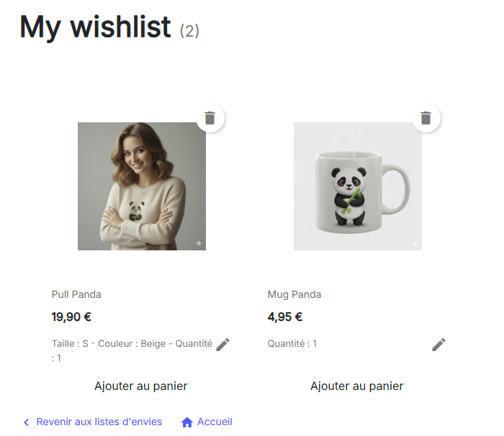Follow the Accueil link

215,422
